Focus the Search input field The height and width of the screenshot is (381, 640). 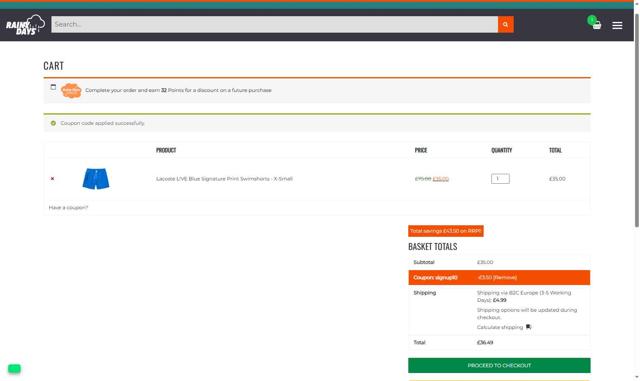point(274,25)
